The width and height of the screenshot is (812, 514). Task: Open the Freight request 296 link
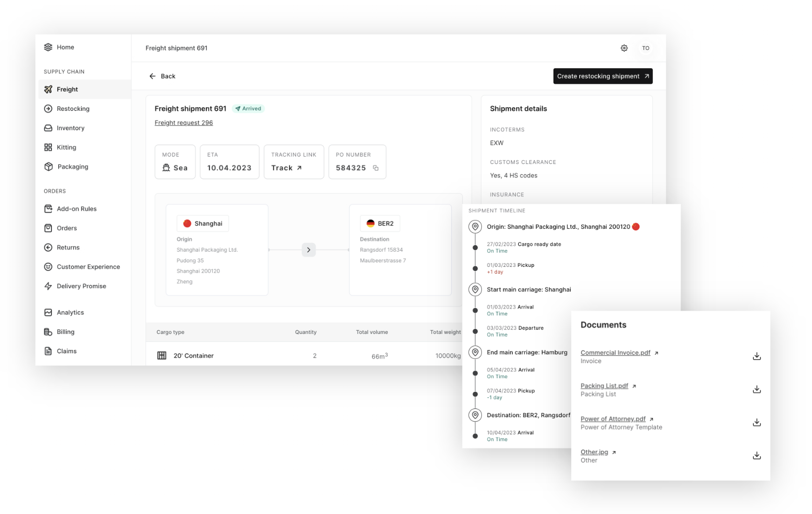(184, 122)
